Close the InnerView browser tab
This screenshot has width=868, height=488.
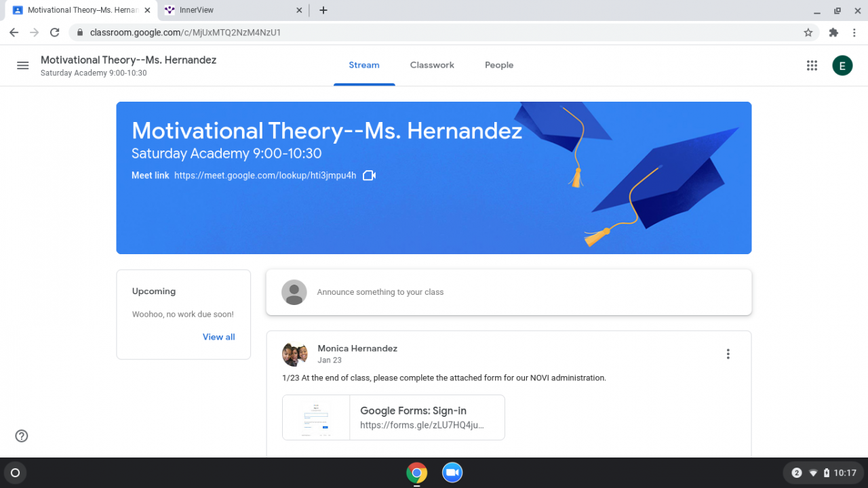[x=300, y=10]
